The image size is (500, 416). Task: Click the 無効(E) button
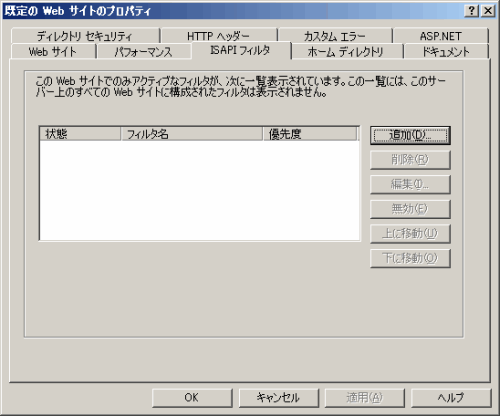[410, 209]
